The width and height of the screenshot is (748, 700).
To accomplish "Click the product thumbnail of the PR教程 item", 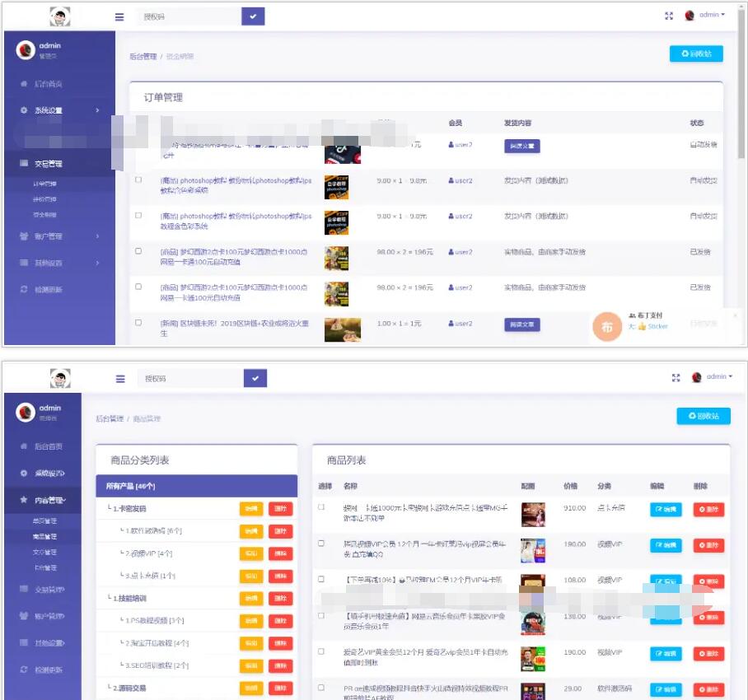I will coord(531,689).
